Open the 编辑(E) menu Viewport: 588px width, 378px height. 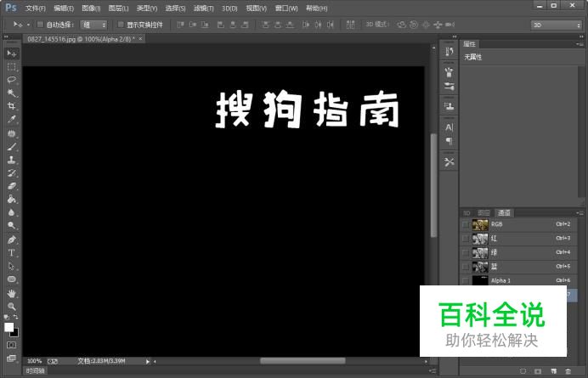coord(64,8)
